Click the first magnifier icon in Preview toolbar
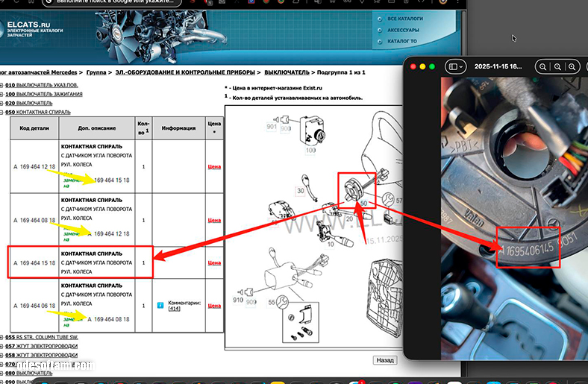588x384 pixels. pyautogui.click(x=543, y=66)
